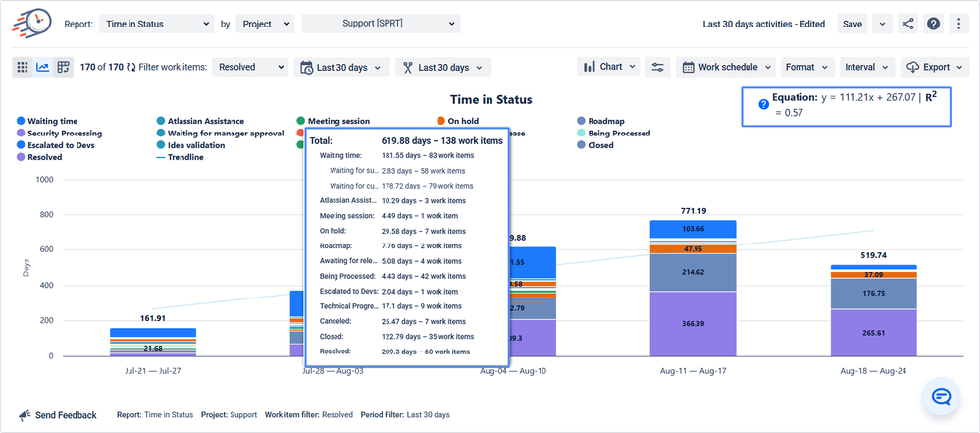
Task: Open the chat support bubble
Action: [941, 396]
